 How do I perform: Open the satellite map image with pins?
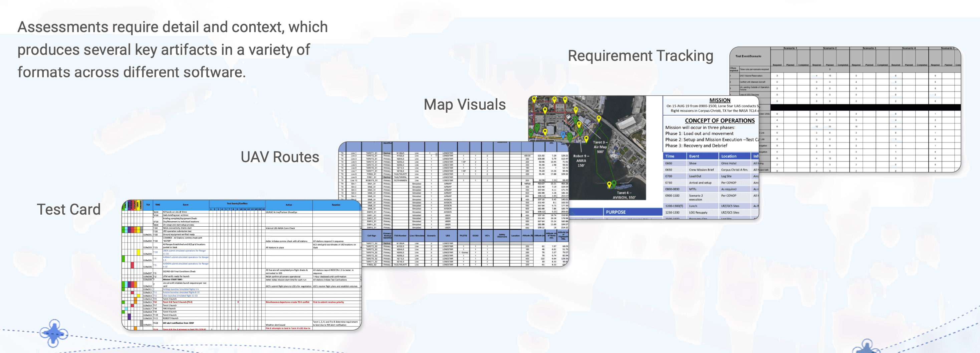pyautogui.click(x=587, y=148)
